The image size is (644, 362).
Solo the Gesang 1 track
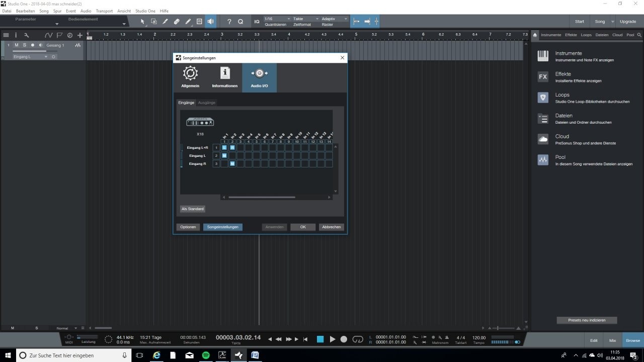click(x=24, y=45)
